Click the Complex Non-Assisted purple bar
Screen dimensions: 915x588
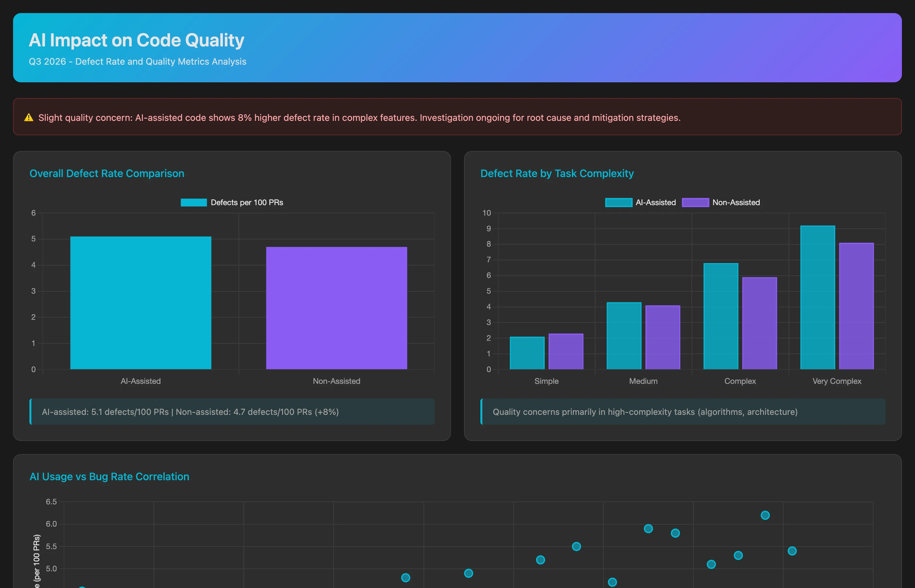pyautogui.click(x=759, y=323)
